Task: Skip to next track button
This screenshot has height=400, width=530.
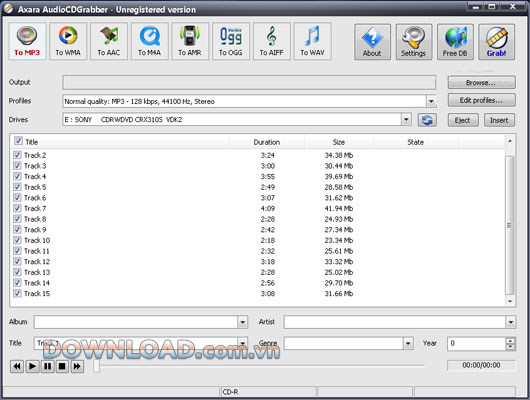Action: [77, 366]
